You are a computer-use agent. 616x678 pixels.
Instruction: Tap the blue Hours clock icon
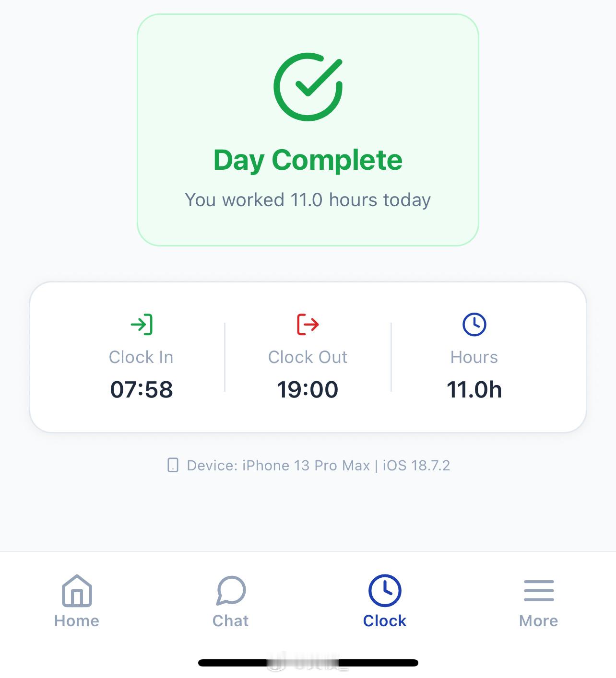click(474, 325)
